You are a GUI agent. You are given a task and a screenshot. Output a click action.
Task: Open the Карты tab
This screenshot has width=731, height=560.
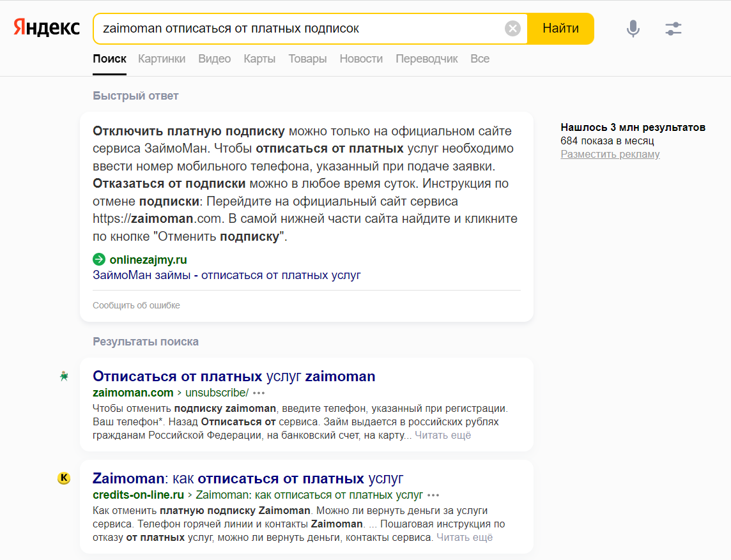(259, 59)
